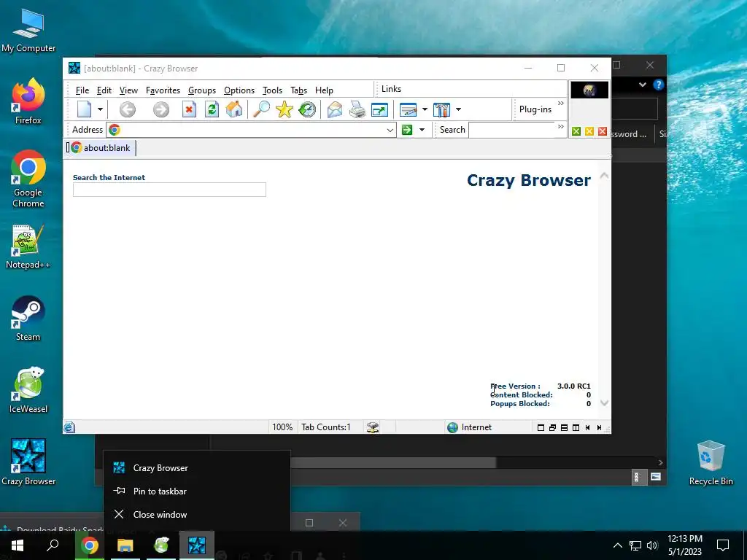This screenshot has height=560, width=747.
Task: Click the Search the Internet text box
Action: click(169, 190)
